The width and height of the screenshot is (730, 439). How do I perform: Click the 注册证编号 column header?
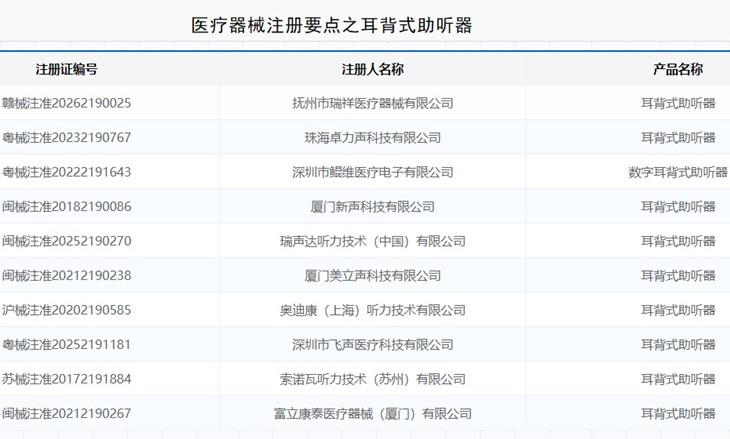coord(67,69)
